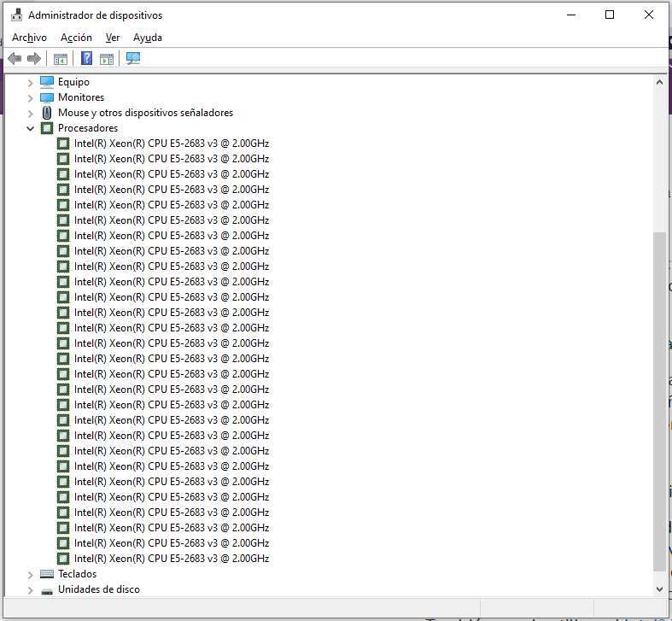
Task: Maximize the Administrador de dispositivos window
Action: (610, 15)
